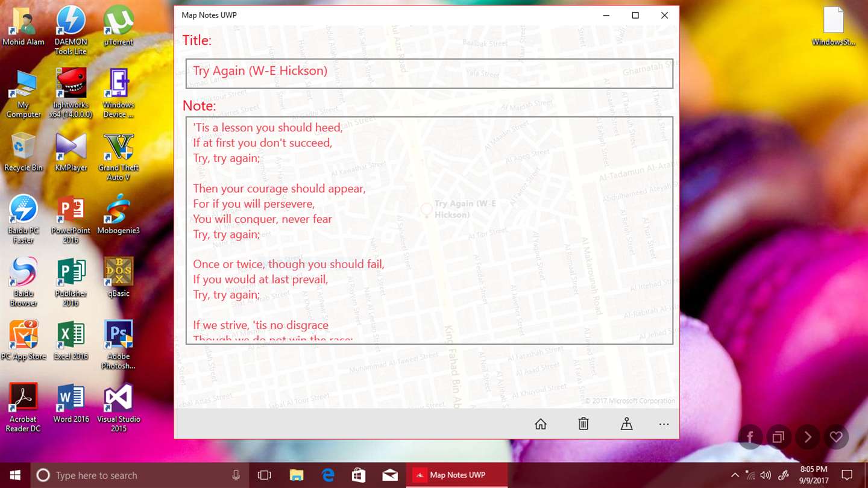Open the clock showing 8:05 PM
This screenshot has width=868, height=488.
click(814, 475)
